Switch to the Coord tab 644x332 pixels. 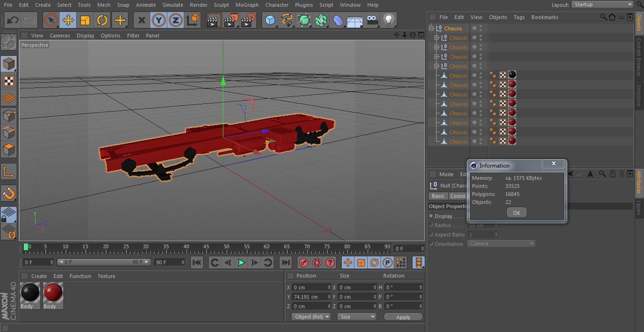[458, 196]
